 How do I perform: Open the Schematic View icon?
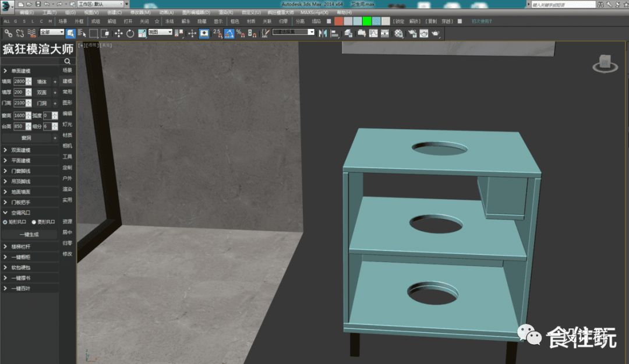[x=385, y=33]
